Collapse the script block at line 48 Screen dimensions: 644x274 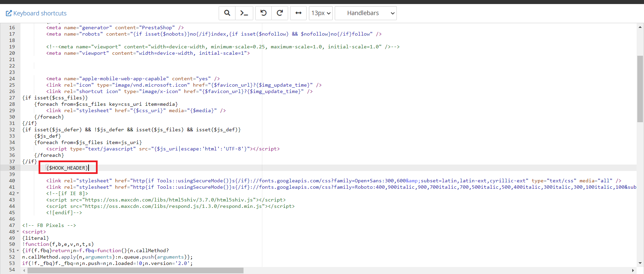pyautogui.click(x=18, y=232)
